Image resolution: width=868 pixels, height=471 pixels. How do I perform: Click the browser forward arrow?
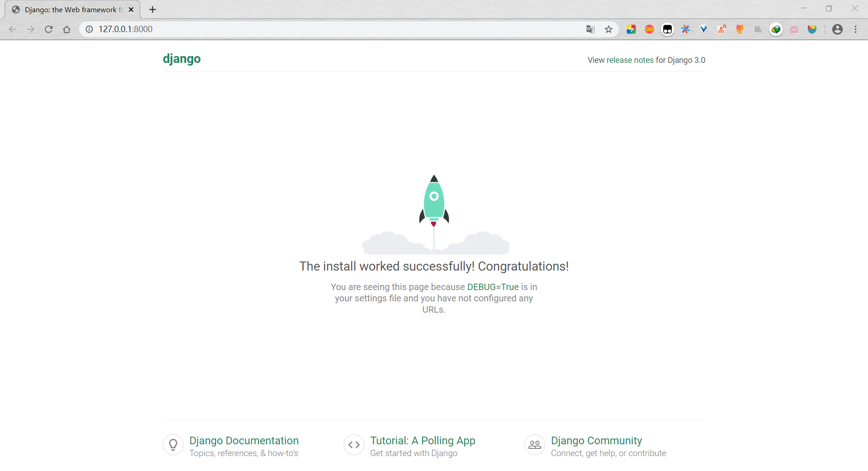pos(30,29)
